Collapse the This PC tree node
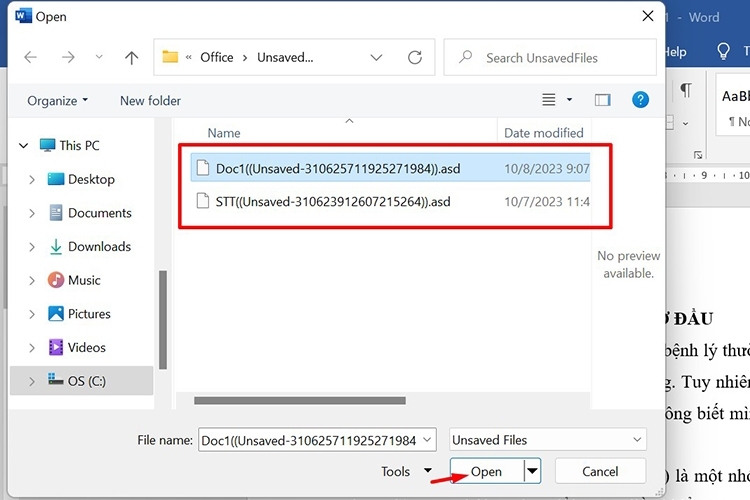This screenshot has height=500, width=750. point(23,145)
